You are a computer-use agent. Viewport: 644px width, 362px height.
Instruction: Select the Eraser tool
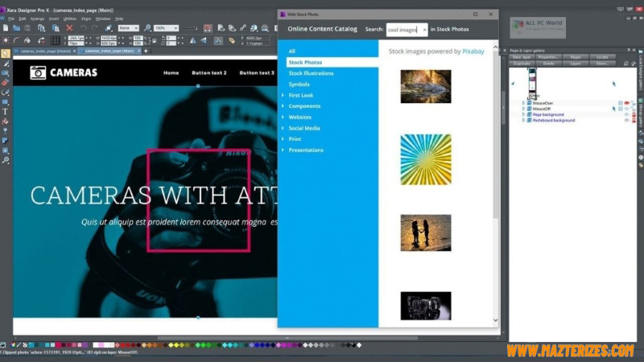click(x=6, y=83)
